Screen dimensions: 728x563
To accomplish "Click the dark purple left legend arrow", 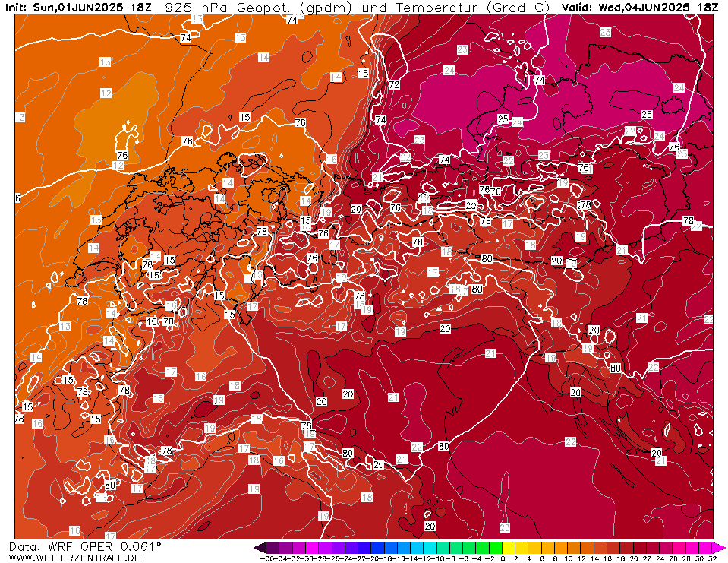I will [260, 548].
